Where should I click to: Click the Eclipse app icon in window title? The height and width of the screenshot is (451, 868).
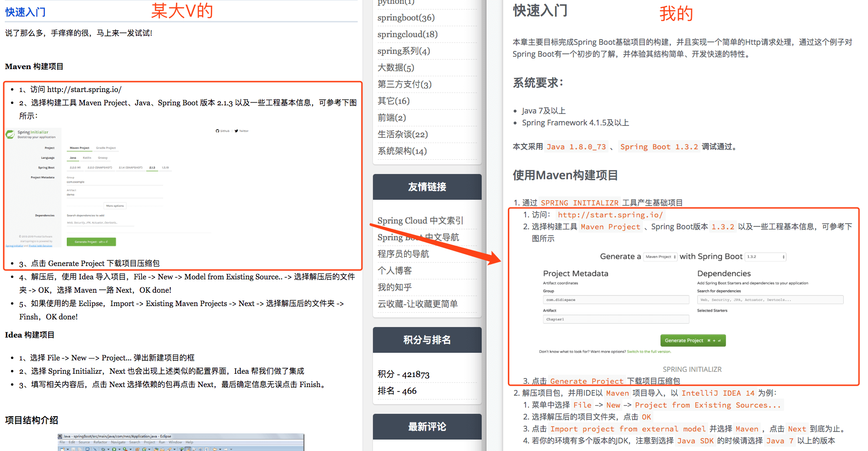(61, 436)
